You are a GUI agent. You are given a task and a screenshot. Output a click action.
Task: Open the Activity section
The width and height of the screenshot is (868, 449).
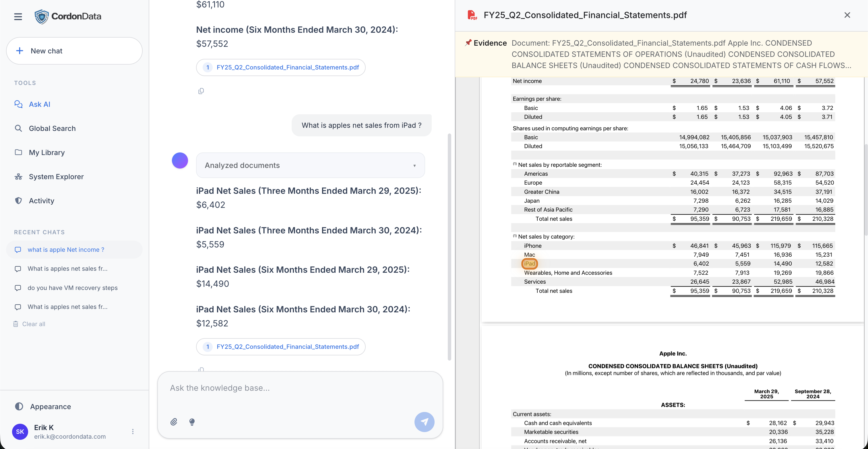(x=41, y=201)
